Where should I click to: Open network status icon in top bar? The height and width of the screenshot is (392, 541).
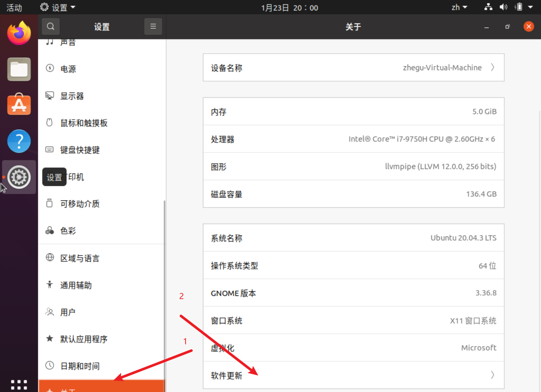click(488, 7)
